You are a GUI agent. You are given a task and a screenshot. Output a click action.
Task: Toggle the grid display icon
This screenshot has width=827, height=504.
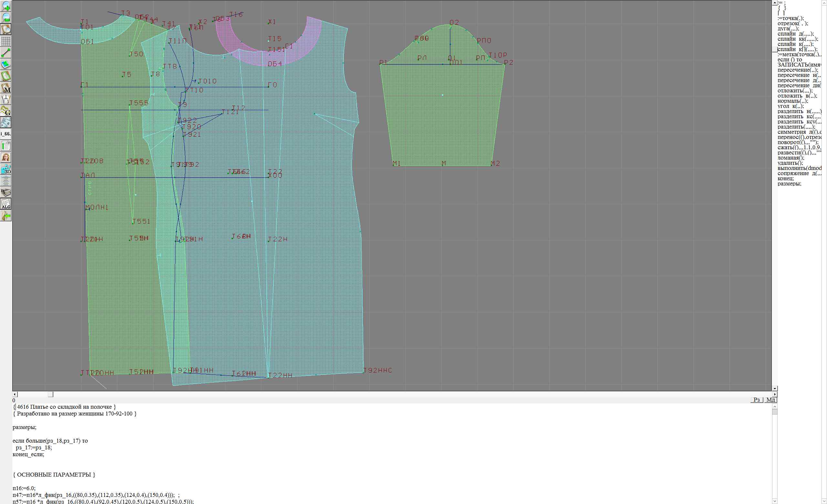coord(6,41)
